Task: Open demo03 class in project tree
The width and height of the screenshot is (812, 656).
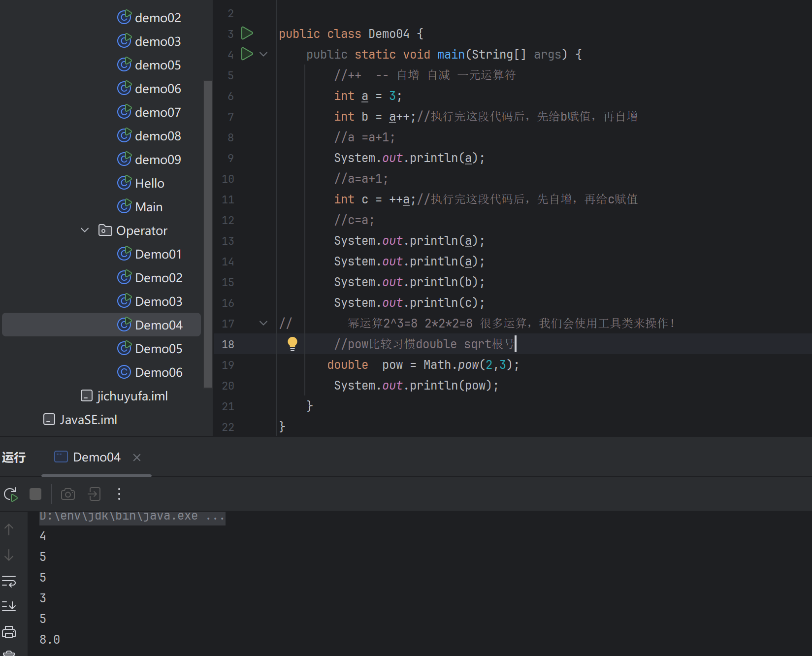Action: pos(149,41)
